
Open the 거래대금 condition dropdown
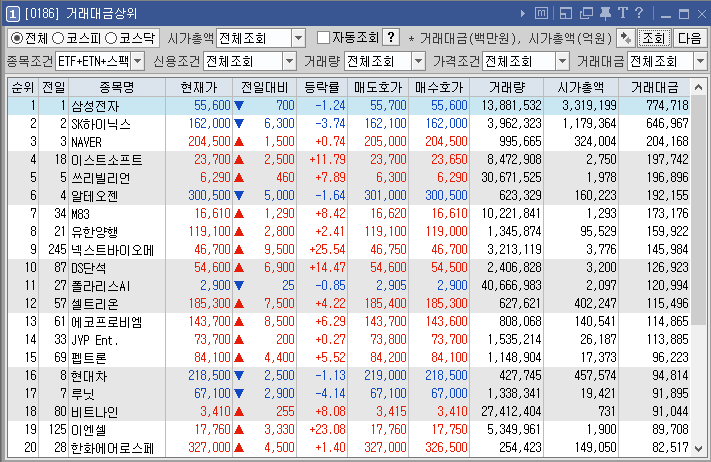700,61
